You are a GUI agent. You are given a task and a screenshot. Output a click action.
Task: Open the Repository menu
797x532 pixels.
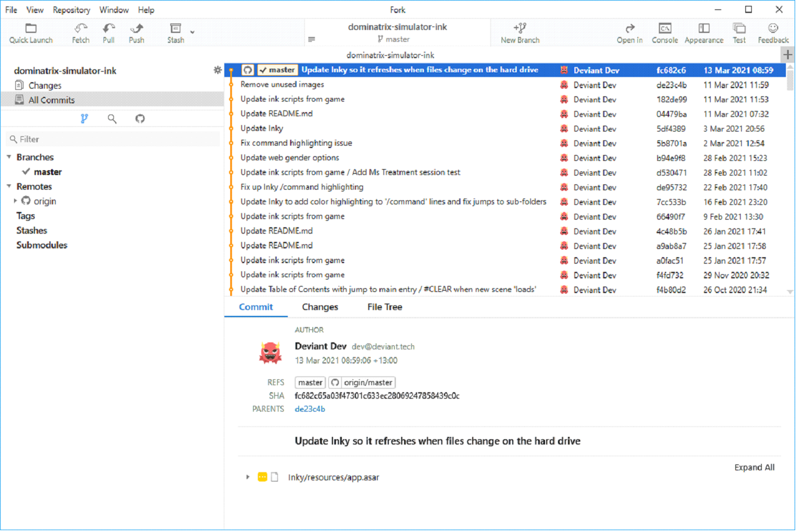(72, 10)
